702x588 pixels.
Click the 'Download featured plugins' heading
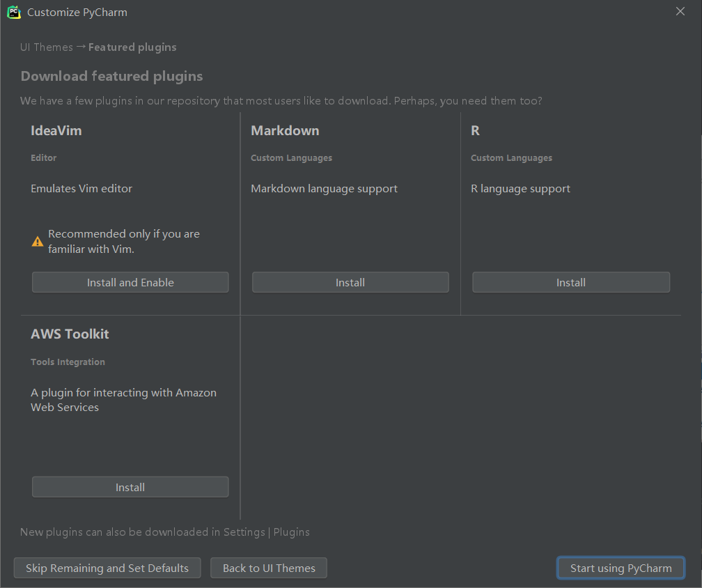point(111,76)
